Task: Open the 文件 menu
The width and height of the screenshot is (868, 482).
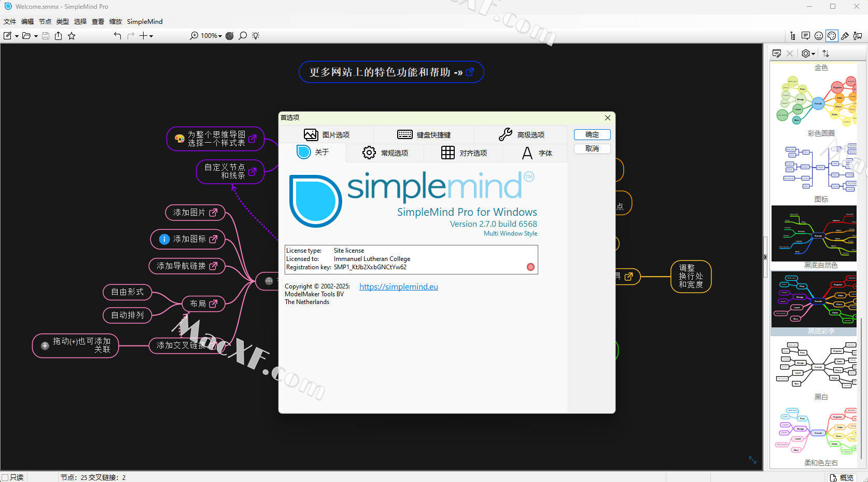Action: point(10,21)
